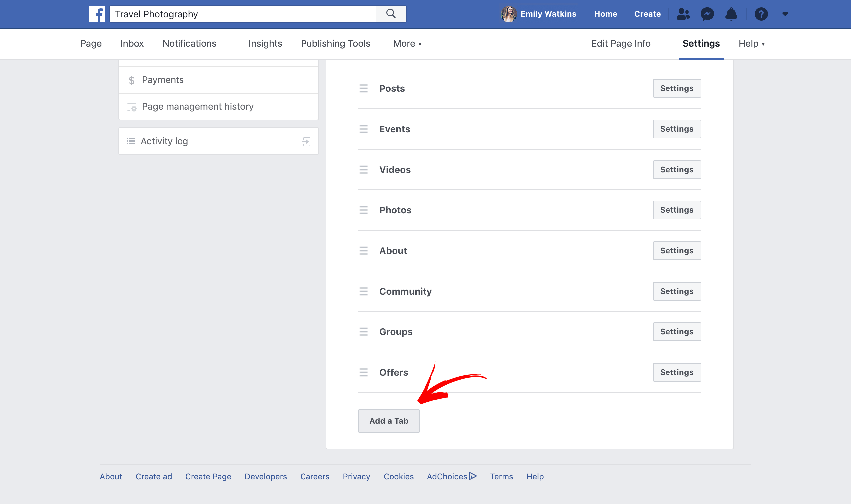Switch to the Insights tab

pyautogui.click(x=265, y=44)
